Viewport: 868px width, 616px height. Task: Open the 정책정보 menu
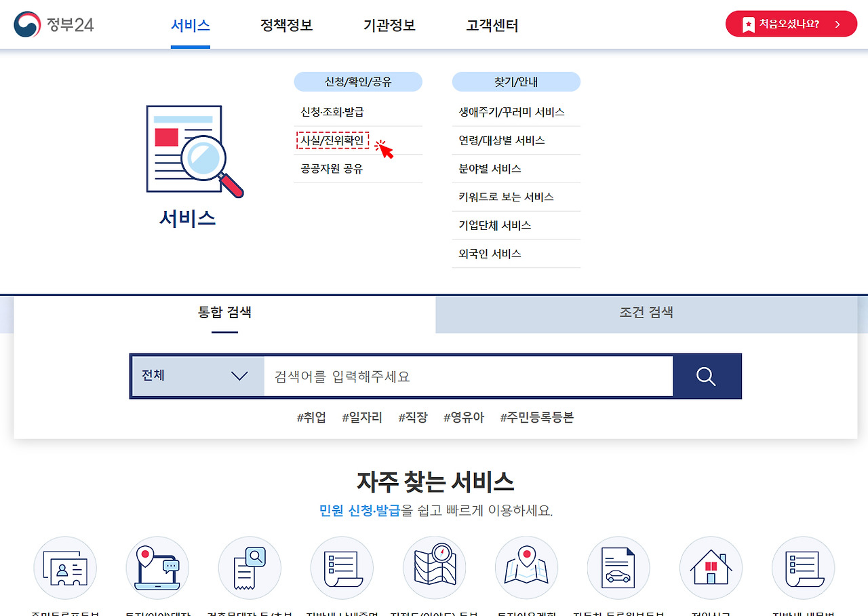pos(285,25)
